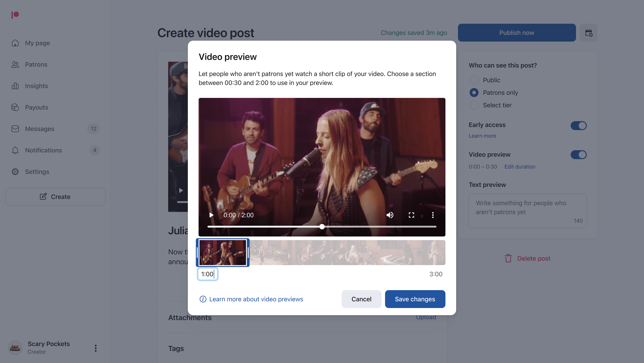644x363 pixels.
Task: Click Publish now button
Action: (x=517, y=33)
